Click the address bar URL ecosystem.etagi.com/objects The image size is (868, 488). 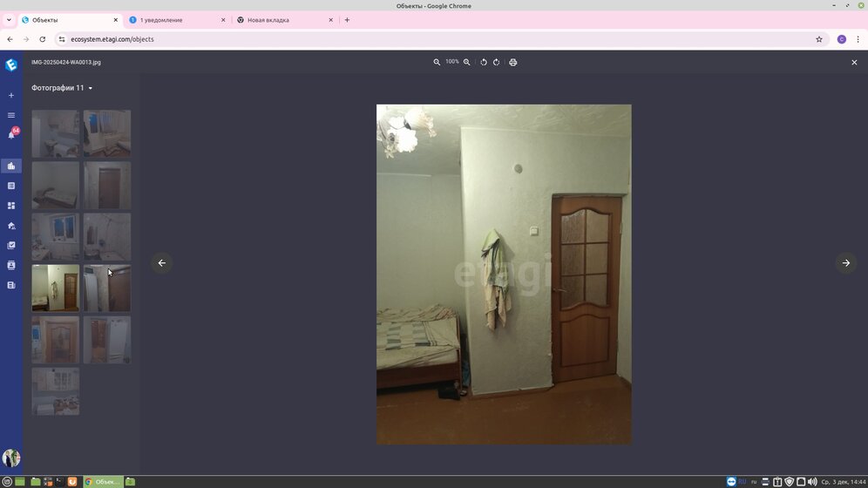[x=112, y=39]
